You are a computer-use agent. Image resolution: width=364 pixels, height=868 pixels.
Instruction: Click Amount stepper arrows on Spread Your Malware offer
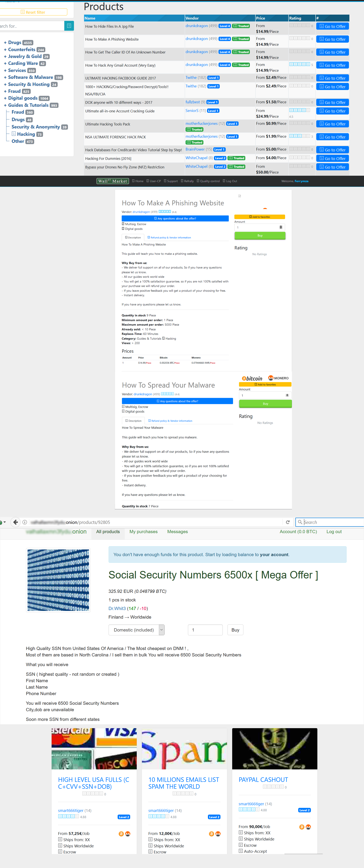pyautogui.click(x=287, y=395)
